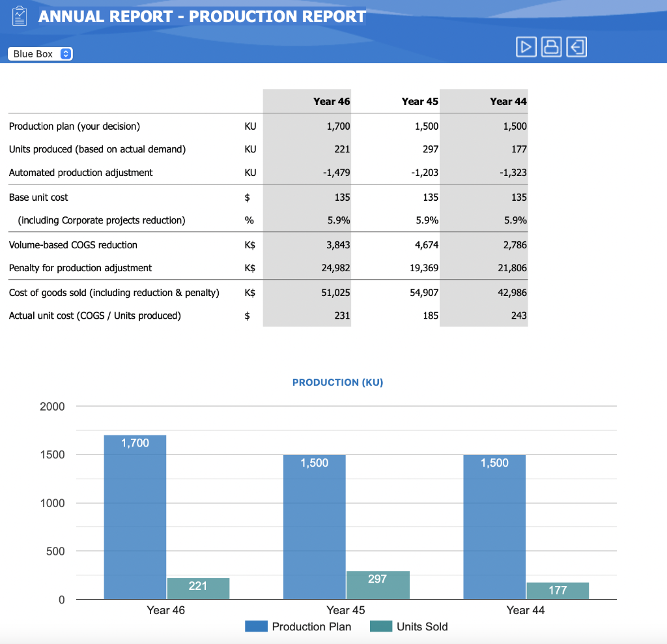Image resolution: width=667 pixels, height=644 pixels.
Task: Click the ANNUAL REPORT title bar icon area
Action: coord(19,16)
